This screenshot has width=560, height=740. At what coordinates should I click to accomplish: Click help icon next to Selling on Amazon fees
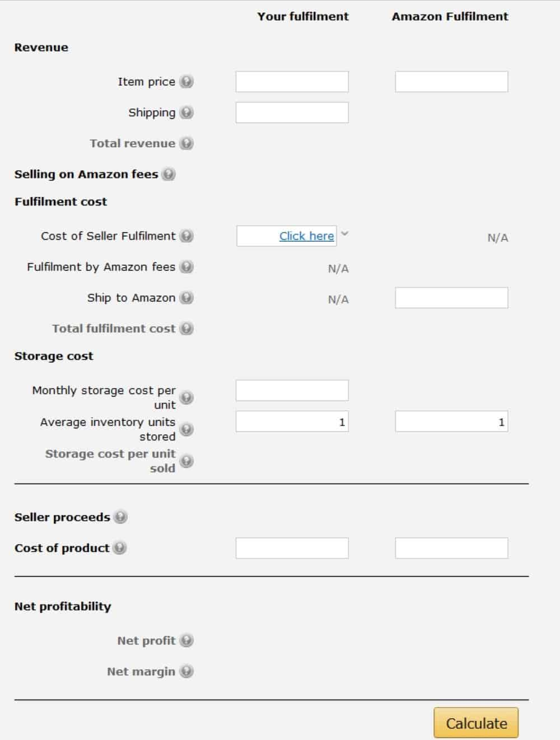tap(168, 174)
